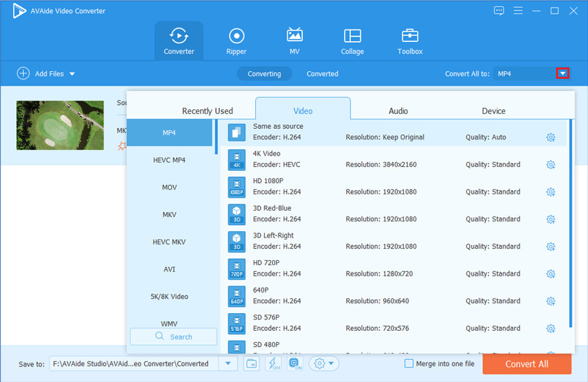Choose HEVC MP4 in the format list
Screen dimensions: 588x382
(169, 160)
